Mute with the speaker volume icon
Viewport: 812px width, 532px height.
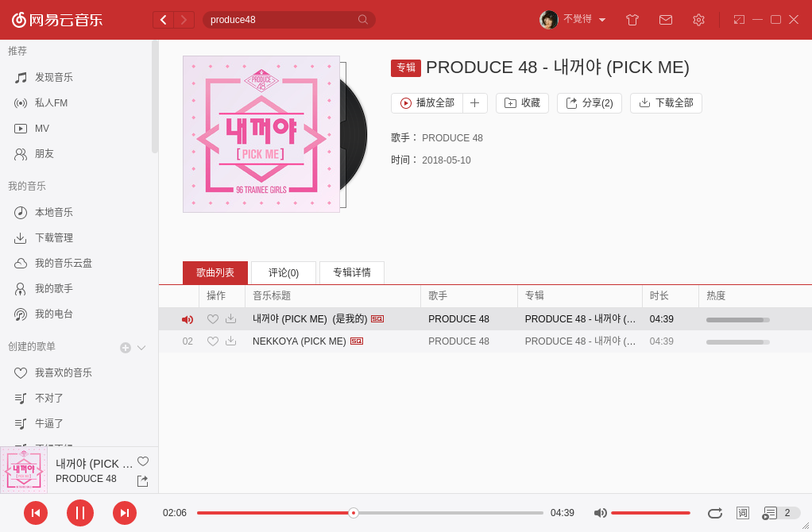(600, 513)
